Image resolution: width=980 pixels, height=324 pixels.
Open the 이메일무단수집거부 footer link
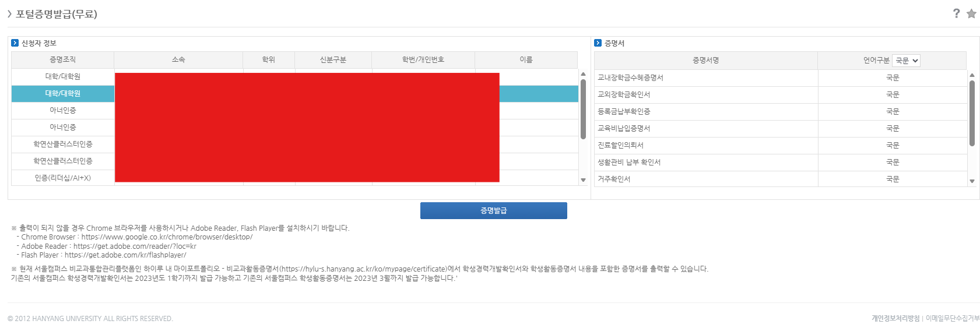click(953, 318)
